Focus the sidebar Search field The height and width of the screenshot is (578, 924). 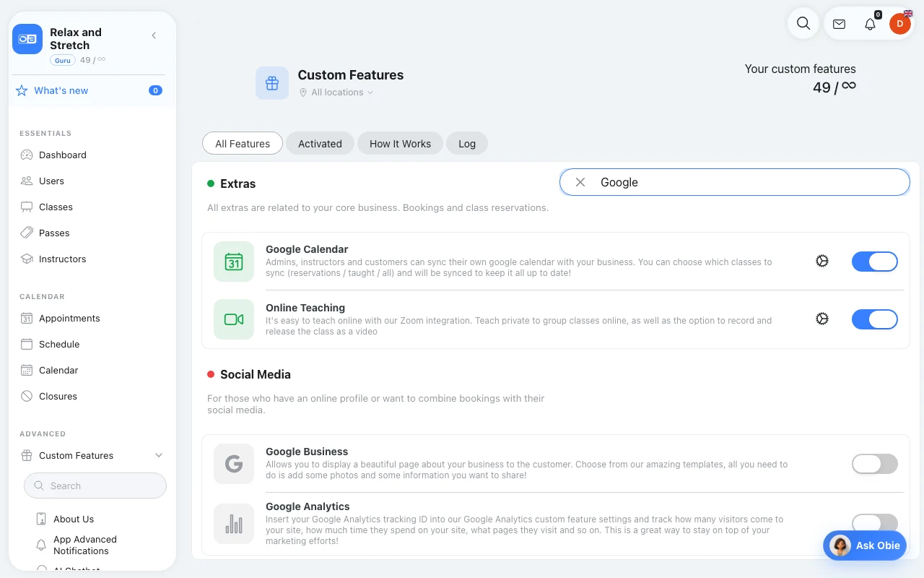95,486
